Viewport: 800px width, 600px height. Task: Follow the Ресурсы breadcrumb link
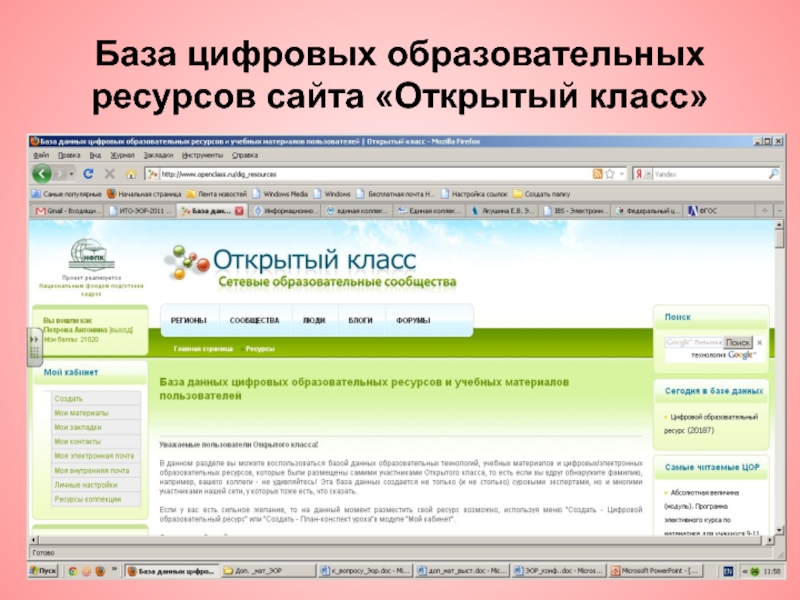click(260, 349)
